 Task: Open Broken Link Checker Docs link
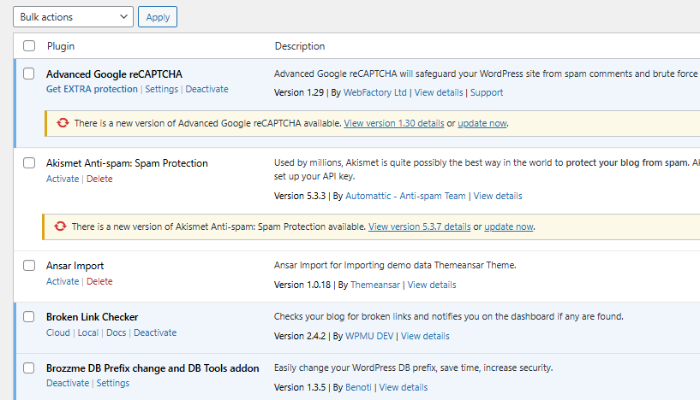(116, 333)
